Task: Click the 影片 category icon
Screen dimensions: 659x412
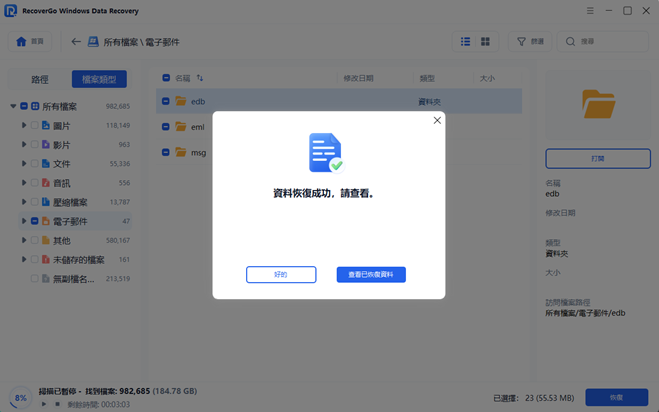Action: pyautogui.click(x=46, y=144)
